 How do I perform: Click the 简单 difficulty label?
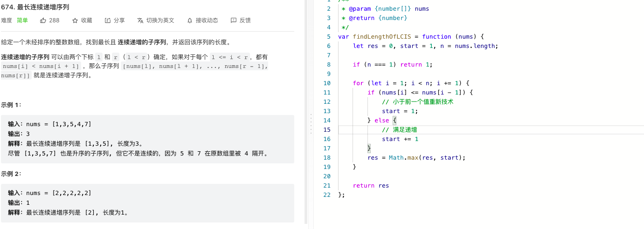[22, 20]
